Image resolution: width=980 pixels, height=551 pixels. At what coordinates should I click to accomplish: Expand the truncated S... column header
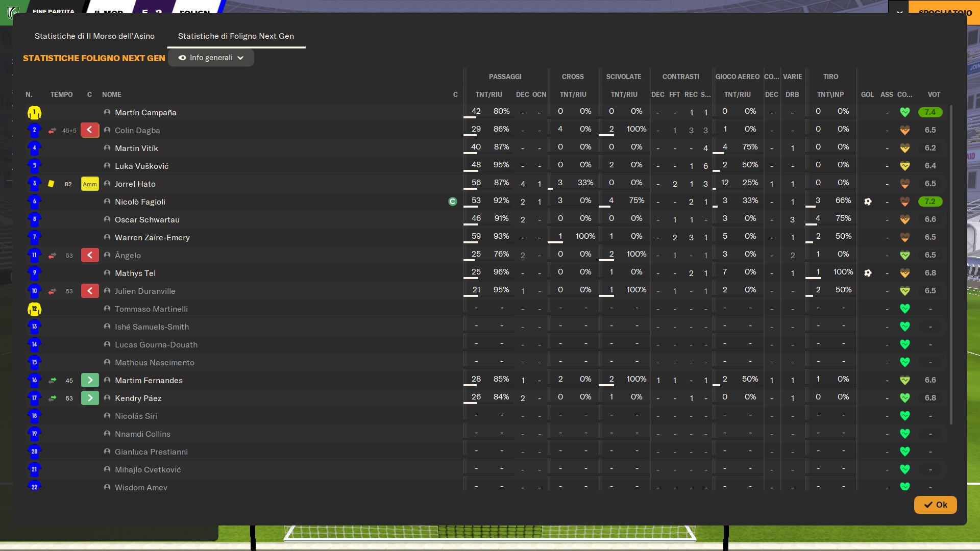705,94
